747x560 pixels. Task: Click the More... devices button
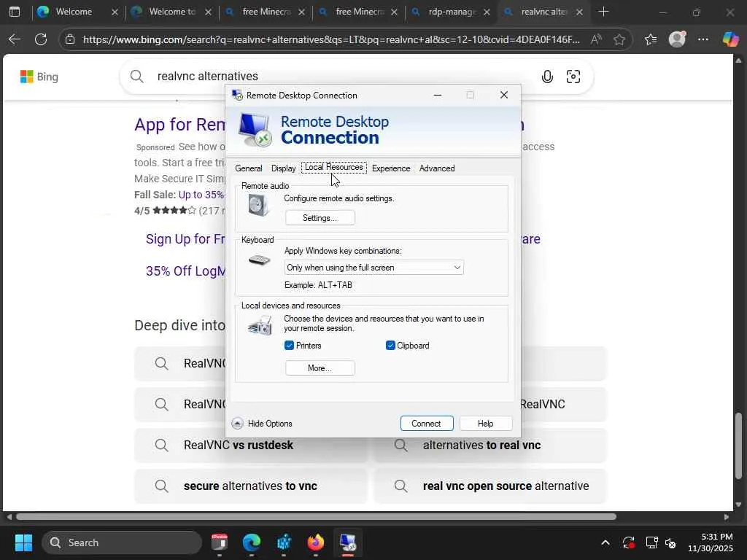(320, 368)
